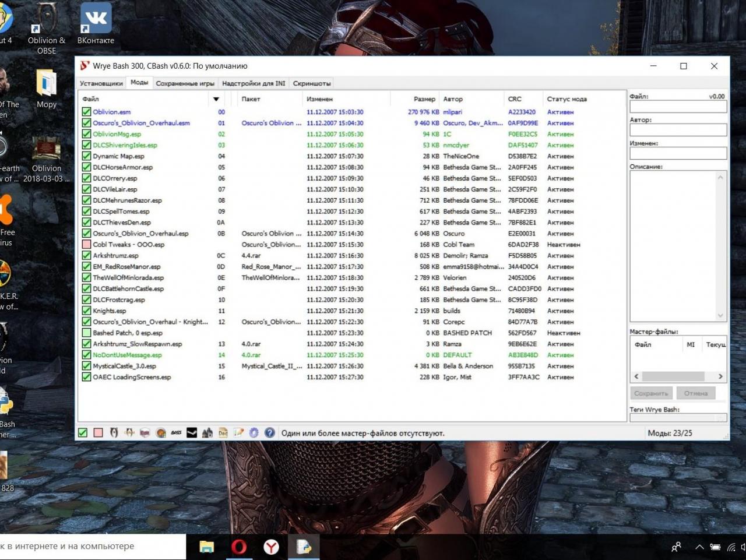Activate Bashed Patch, 0 esp.esp checkbox
Viewport: 746px width, 560px height.
[x=86, y=333]
